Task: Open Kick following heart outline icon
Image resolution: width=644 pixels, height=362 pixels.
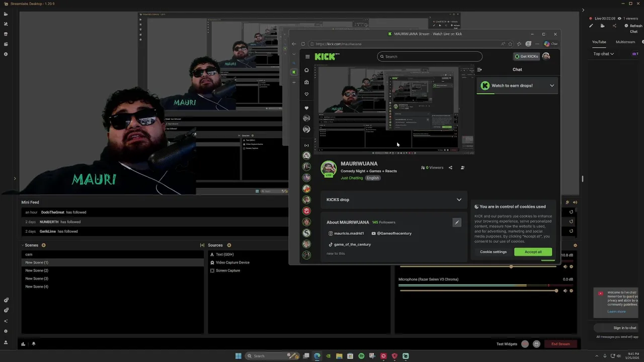Action: [306, 94]
